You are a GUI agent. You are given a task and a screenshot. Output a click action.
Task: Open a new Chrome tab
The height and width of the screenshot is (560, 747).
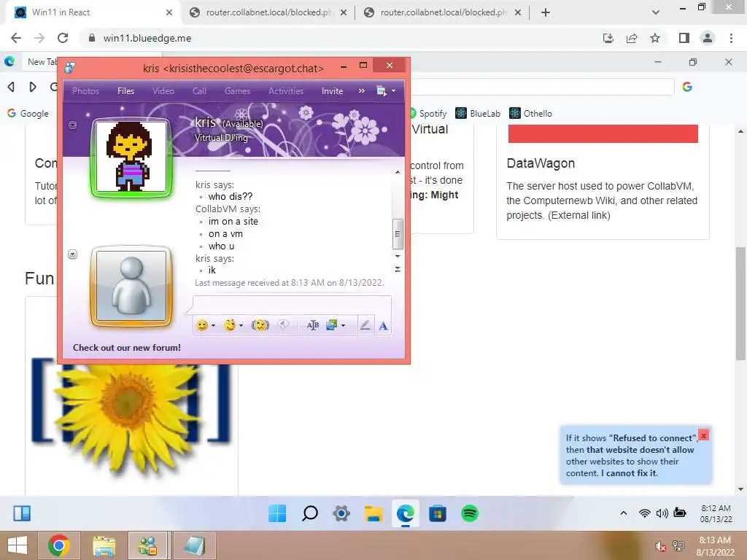click(x=546, y=12)
